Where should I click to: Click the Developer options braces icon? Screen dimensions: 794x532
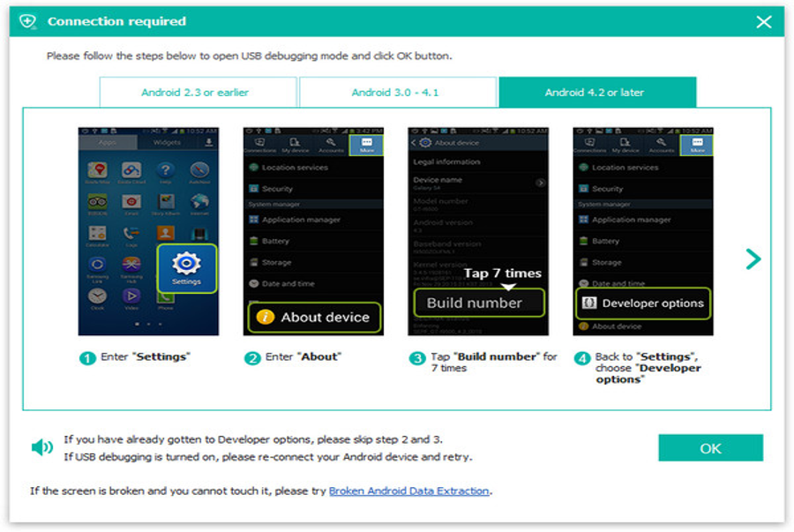(x=588, y=303)
